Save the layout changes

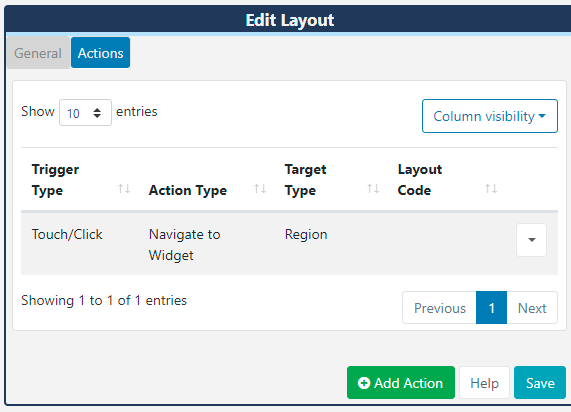540,383
